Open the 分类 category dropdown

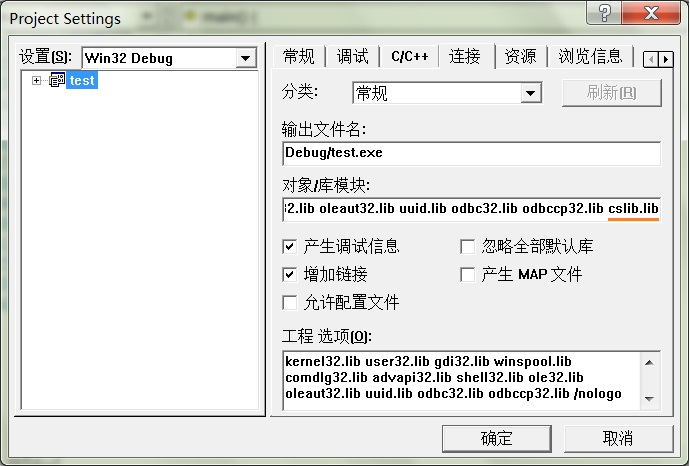(531, 93)
